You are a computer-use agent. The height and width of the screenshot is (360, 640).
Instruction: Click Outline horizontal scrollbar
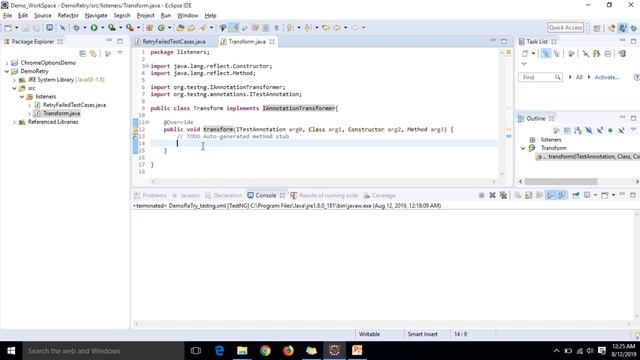pos(560,182)
